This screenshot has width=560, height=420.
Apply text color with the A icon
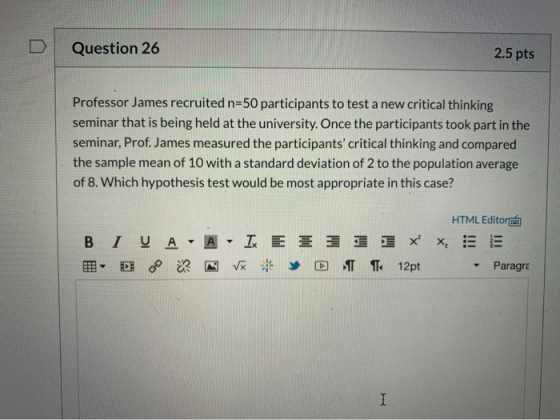click(x=172, y=242)
